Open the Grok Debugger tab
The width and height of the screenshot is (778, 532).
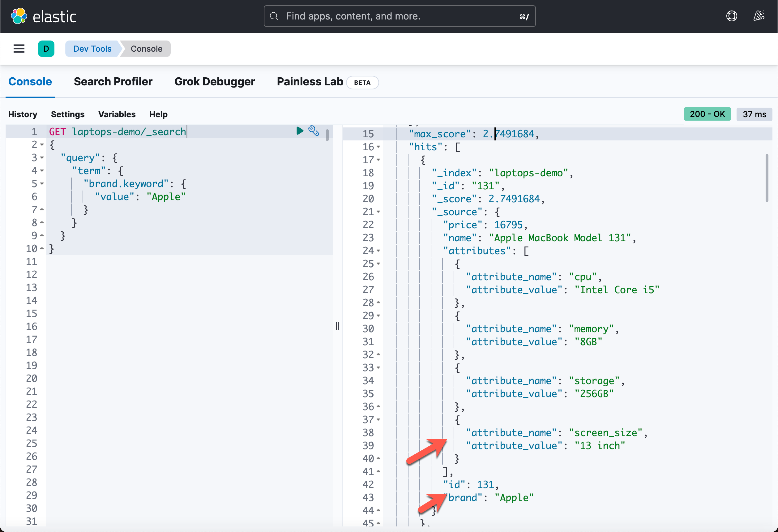pos(214,82)
